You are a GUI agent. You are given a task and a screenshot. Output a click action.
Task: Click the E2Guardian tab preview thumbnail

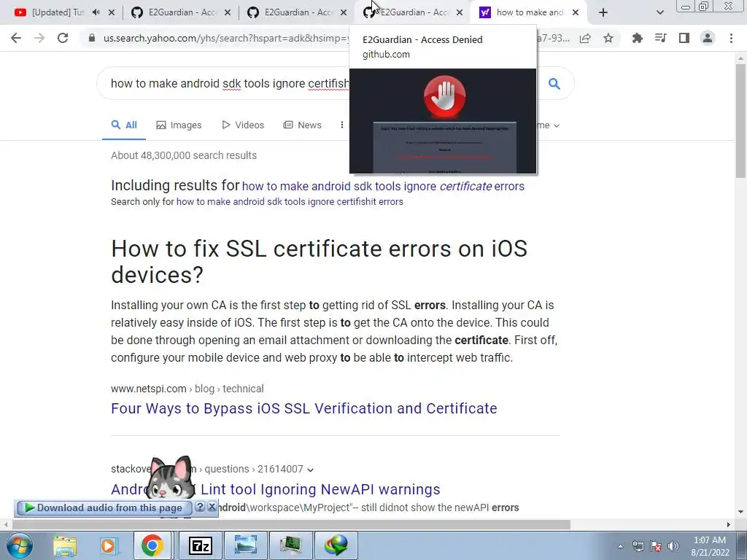[443, 121]
